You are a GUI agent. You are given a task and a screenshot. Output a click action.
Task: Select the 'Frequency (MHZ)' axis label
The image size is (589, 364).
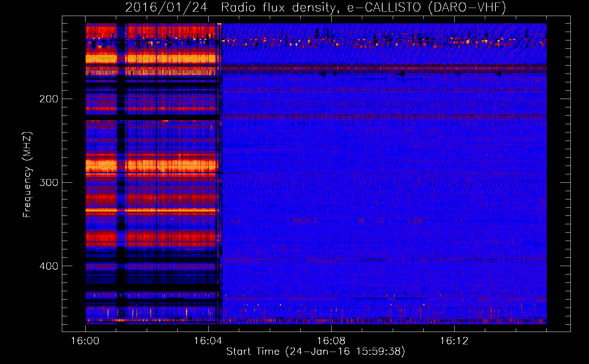pos(27,175)
